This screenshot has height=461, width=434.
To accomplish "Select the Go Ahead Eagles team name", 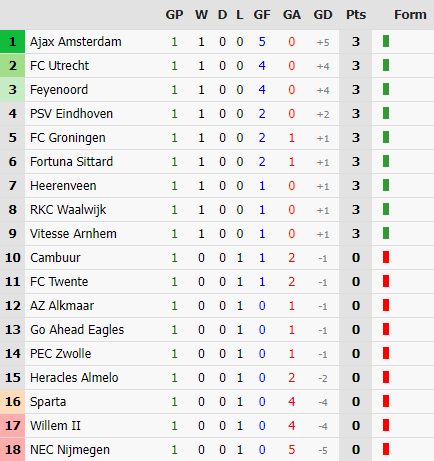I will [77, 330].
